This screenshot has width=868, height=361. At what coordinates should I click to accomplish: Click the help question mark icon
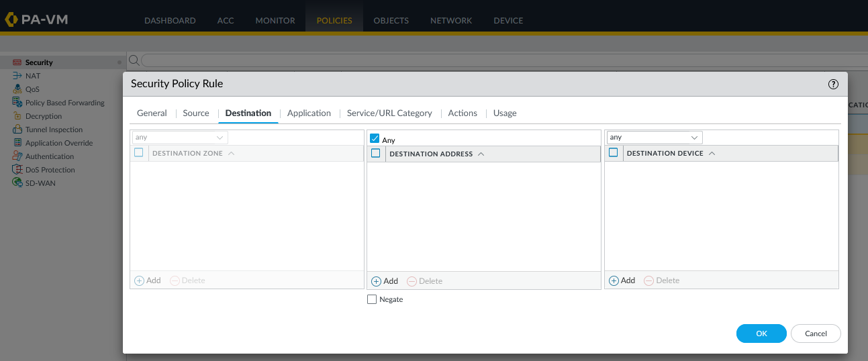[833, 84]
